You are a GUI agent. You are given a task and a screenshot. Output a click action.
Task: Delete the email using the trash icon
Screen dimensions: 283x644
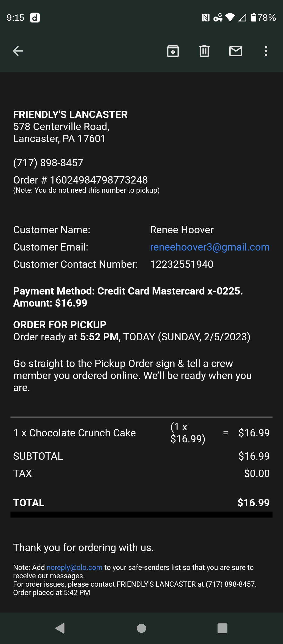coord(204,51)
